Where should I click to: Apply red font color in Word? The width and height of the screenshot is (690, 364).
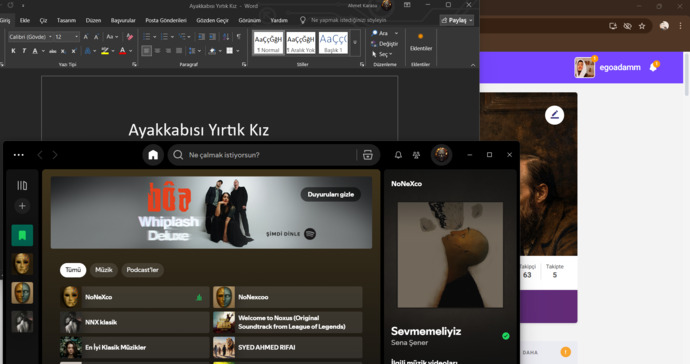[x=123, y=51]
